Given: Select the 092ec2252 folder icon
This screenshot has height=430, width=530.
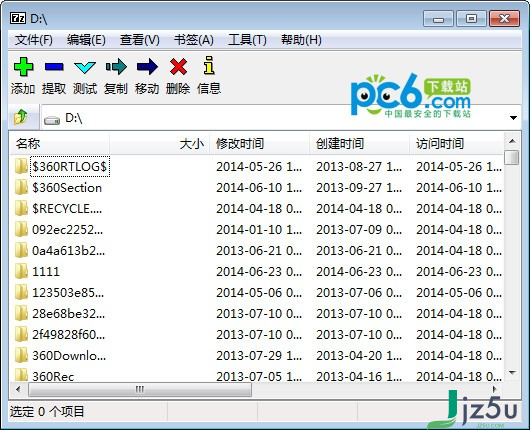Looking at the screenshot, I should [x=21, y=229].
